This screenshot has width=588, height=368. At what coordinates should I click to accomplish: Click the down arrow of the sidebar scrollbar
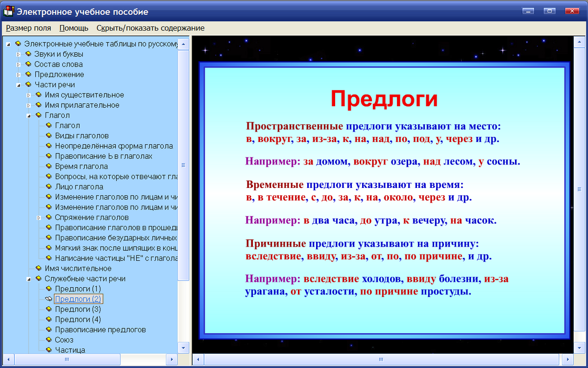click(x=182, y=348)
